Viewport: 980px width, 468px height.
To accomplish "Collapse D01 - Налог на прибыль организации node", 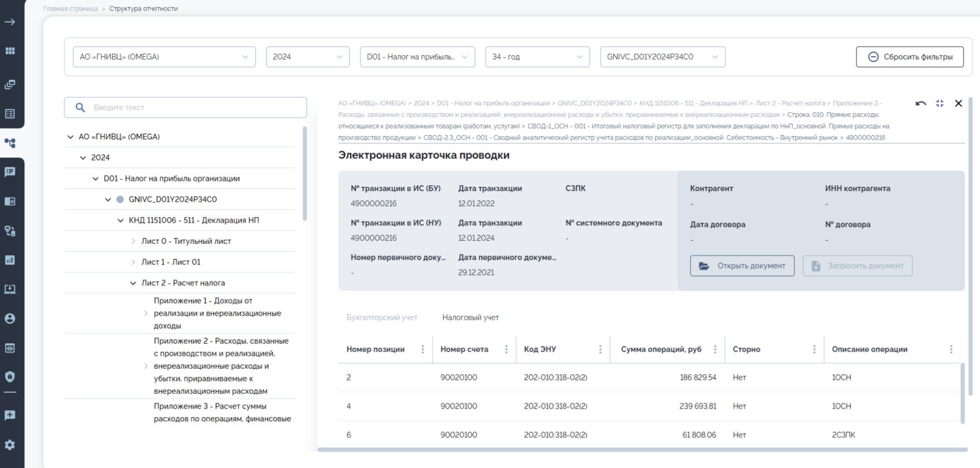I will click(96, 179).
